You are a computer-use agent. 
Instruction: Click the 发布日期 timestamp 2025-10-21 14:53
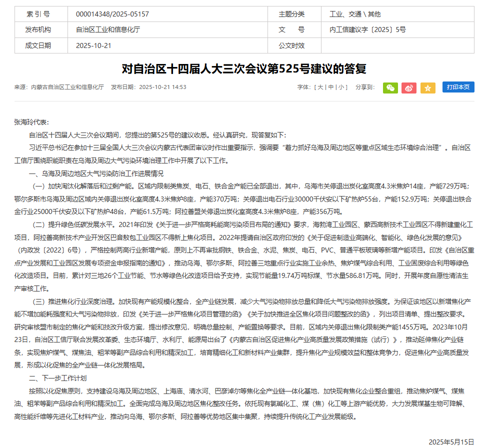tap(148, 87)
